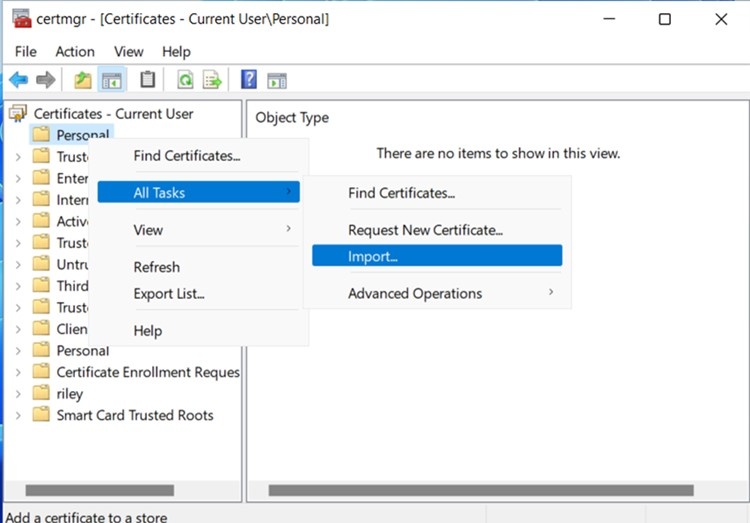
Task: Toggle Show/Hide Action Pane toolbar icon
Action: (x=277, y=80)
